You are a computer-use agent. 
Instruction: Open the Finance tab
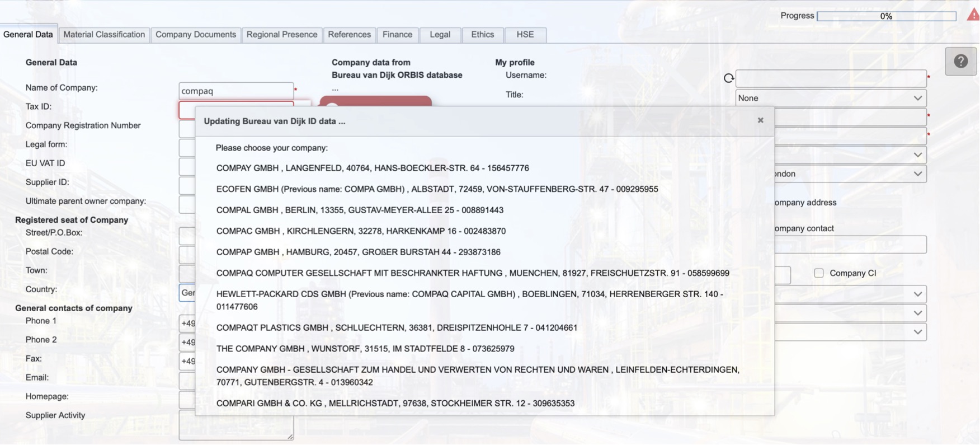(x=397, y=35)
